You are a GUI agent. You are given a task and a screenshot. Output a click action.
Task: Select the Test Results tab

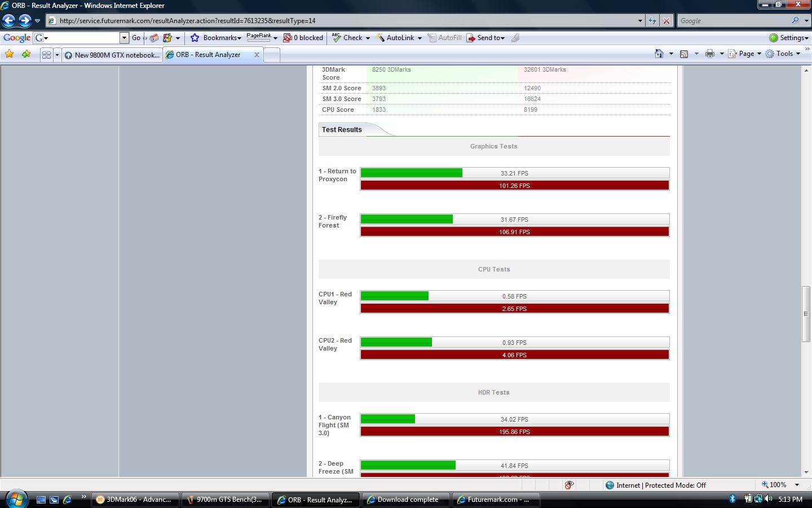[x=342, y=129]
